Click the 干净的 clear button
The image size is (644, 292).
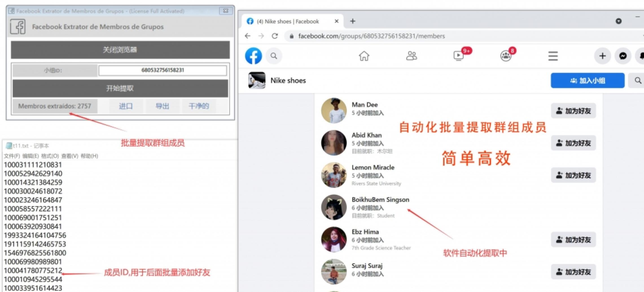(x=199, y=106)
